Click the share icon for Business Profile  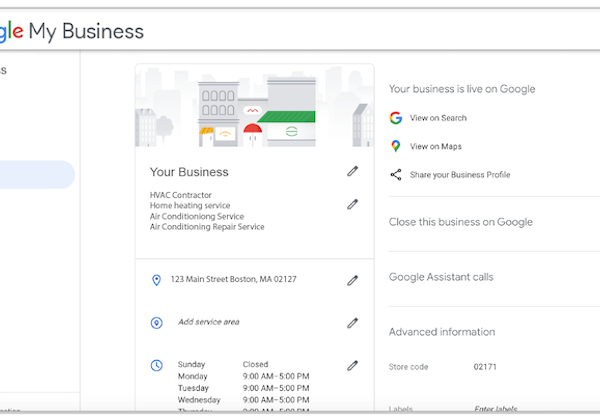396,175
